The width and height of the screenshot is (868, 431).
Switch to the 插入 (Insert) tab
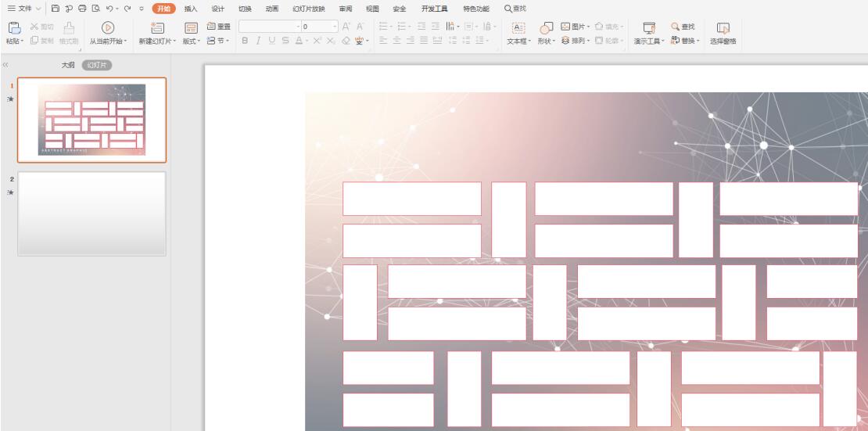click(191, 9)
